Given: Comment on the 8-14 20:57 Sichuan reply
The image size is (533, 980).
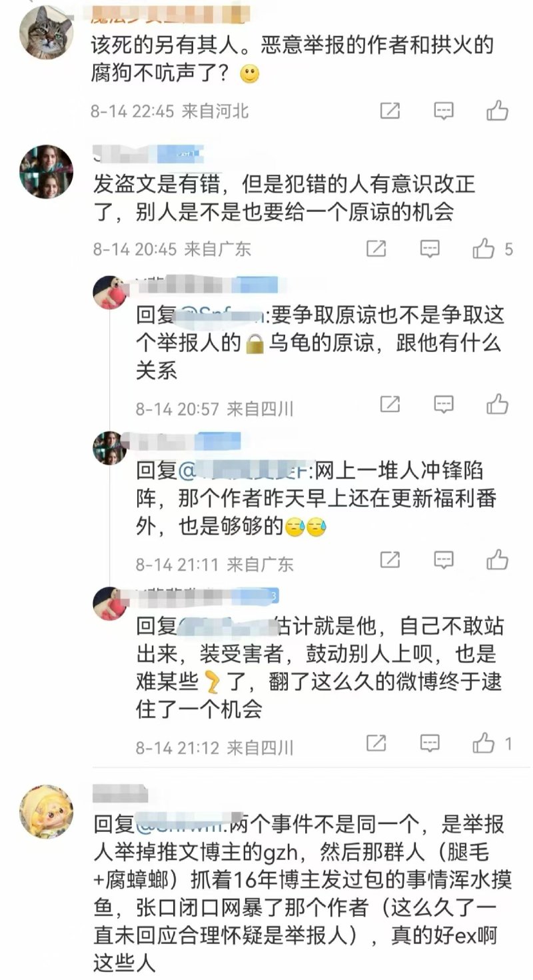Looking at the screenshot, I should point(444,404).
